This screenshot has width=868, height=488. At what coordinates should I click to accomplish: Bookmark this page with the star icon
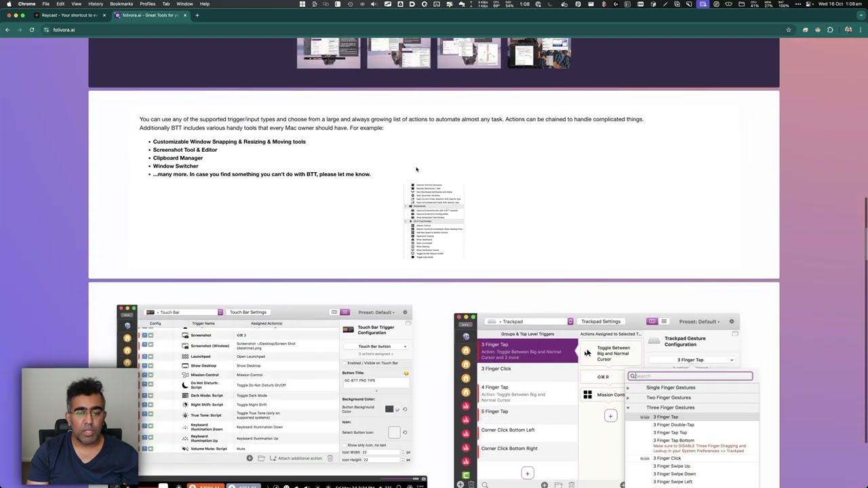point(789,30)
